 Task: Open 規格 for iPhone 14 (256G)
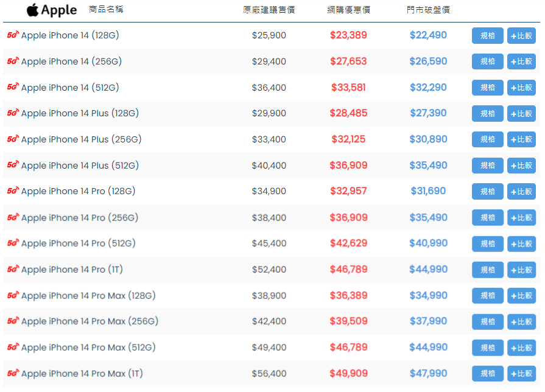[x=487, y=61]
